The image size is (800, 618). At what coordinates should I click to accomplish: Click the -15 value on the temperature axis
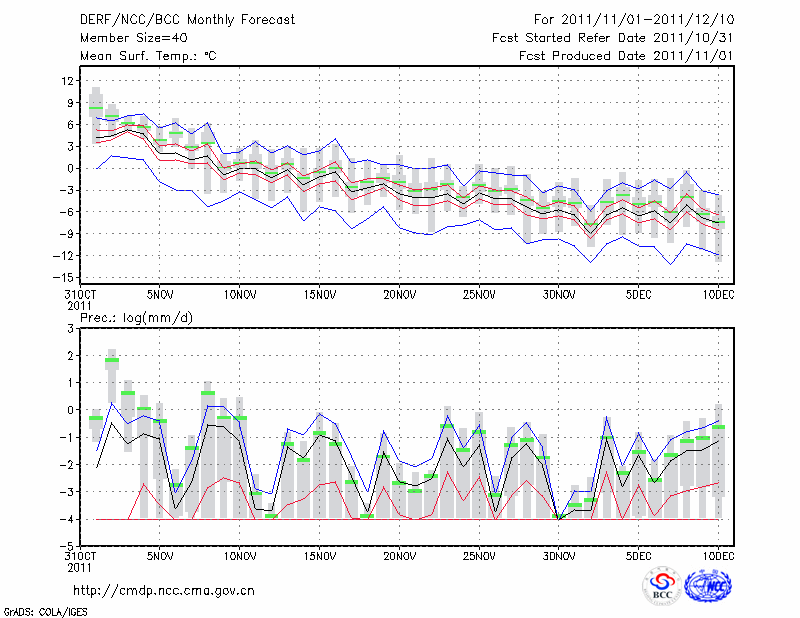pyautogui.click(x=63, y=277)
